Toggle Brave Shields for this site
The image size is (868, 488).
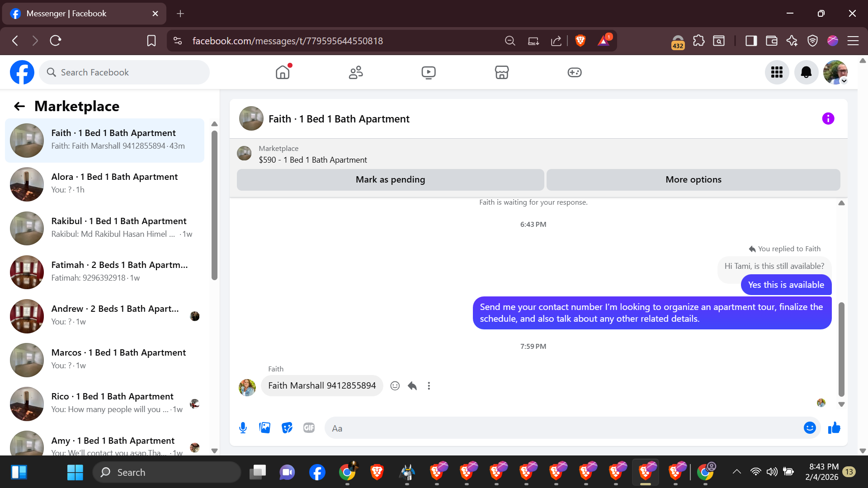(x=580, y=41)
